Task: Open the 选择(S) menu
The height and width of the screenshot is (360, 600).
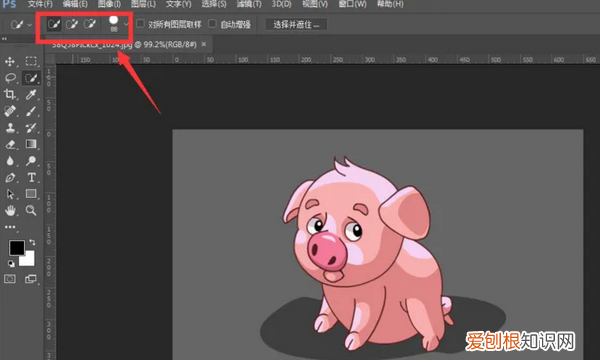Action: pyautogui.click(x=214, y=4)
